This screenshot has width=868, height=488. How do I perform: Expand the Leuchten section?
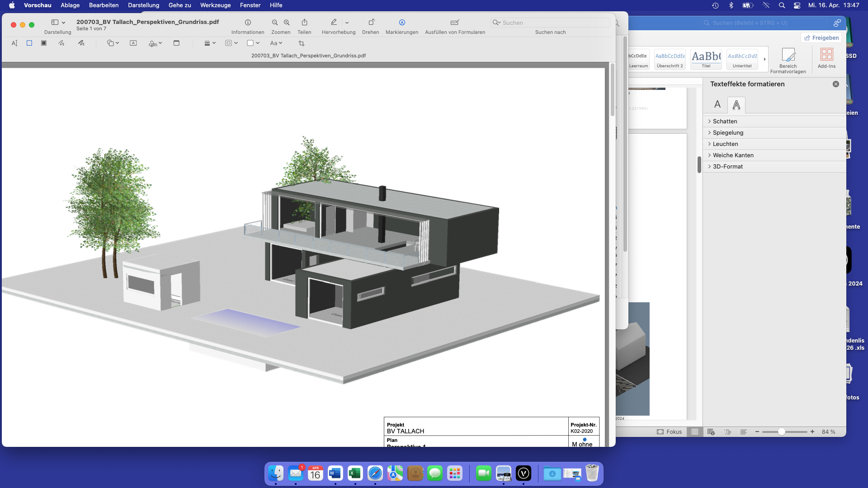coord(774,144)
